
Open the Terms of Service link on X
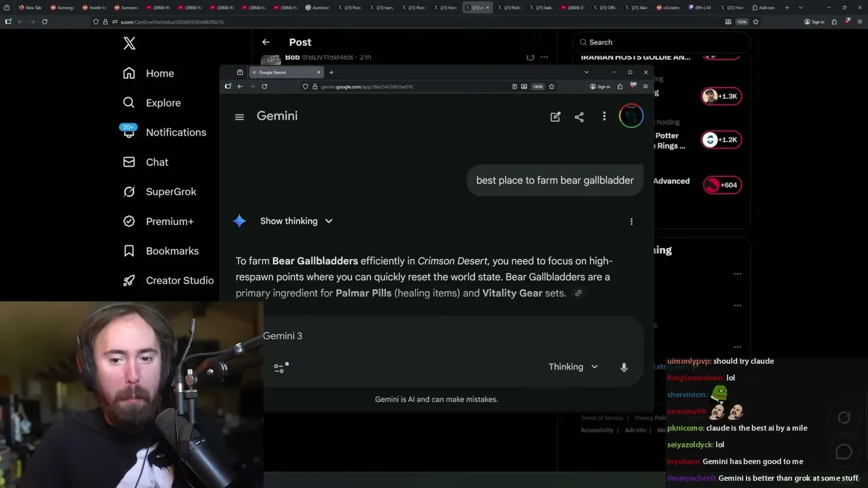(x=601, y=418)
